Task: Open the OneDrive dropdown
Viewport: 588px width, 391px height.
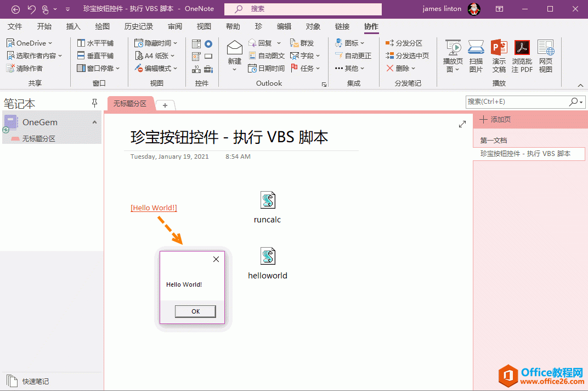Action: 30,43
